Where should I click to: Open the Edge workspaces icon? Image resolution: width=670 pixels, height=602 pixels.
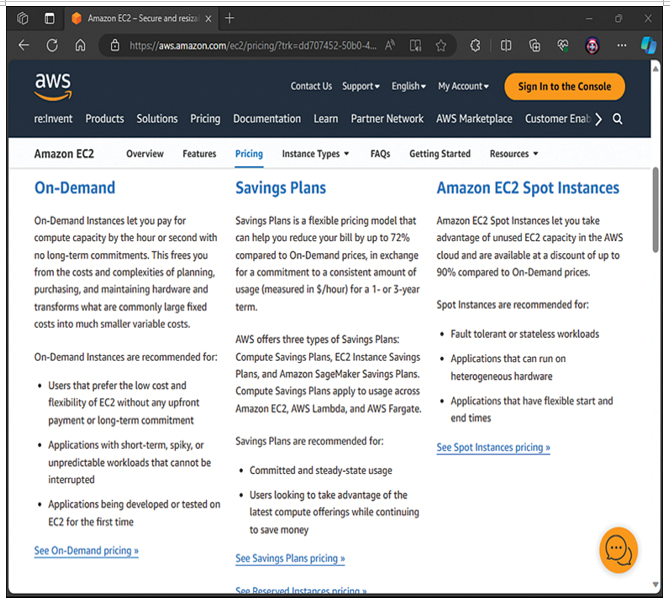23,18
